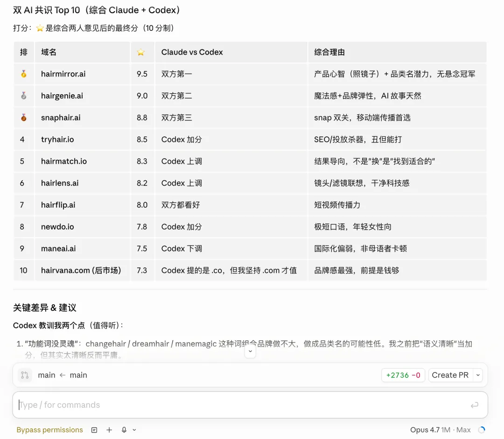504x439 pixels.
Task: Click the hairgenie.ai domain cell
Action: [x=62, y=96]
